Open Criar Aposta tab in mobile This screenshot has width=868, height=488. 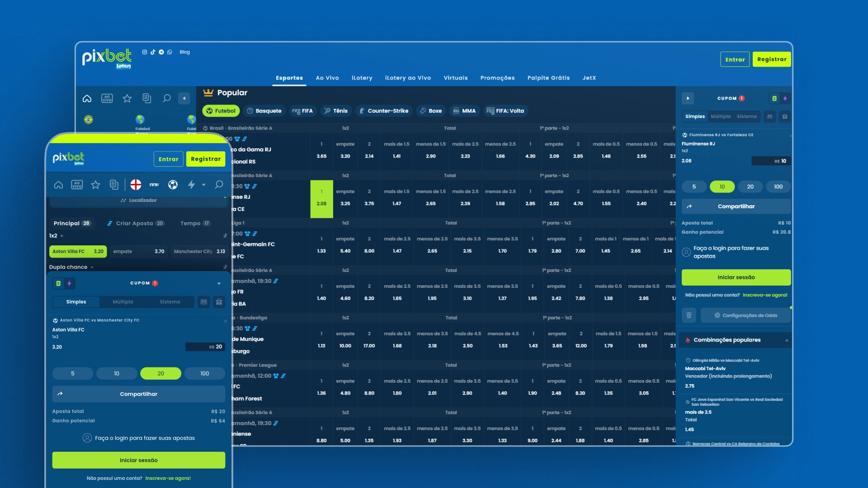pos(135,223)
